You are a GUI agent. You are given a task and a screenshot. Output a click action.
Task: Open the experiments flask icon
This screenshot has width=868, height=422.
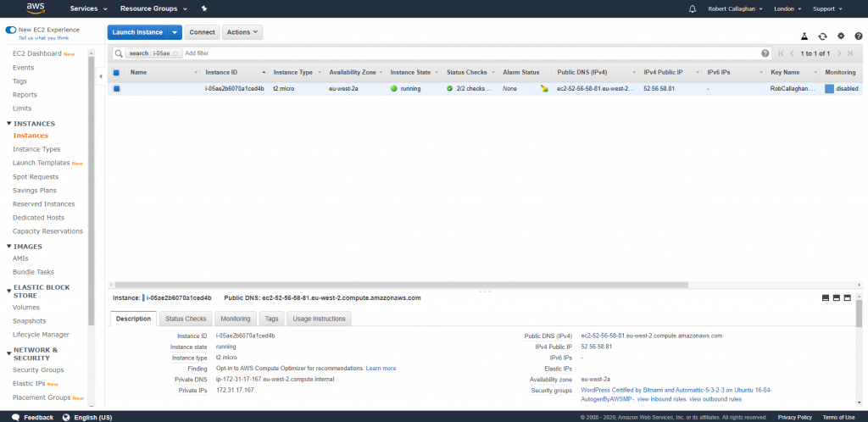[x=804, y=36]
